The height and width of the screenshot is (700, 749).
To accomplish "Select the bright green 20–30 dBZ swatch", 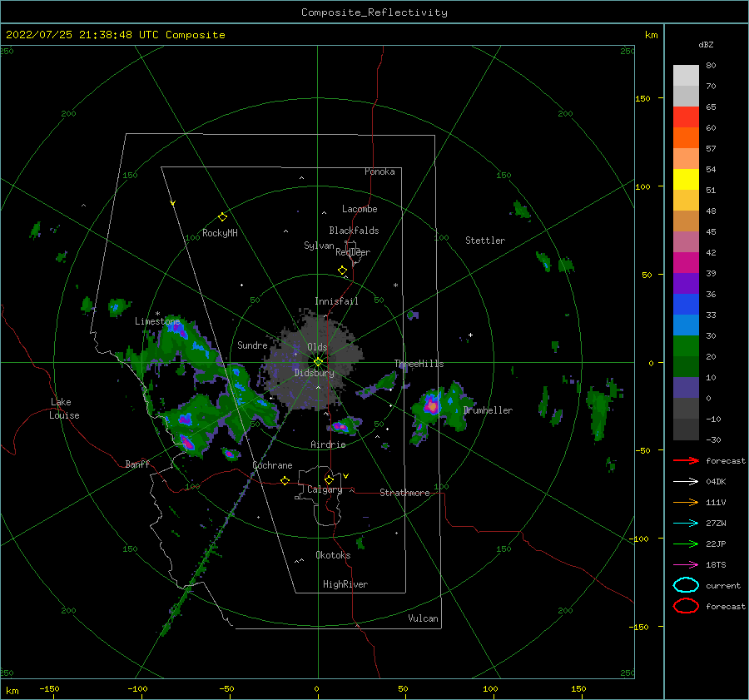I will click(x=686, y=346).
